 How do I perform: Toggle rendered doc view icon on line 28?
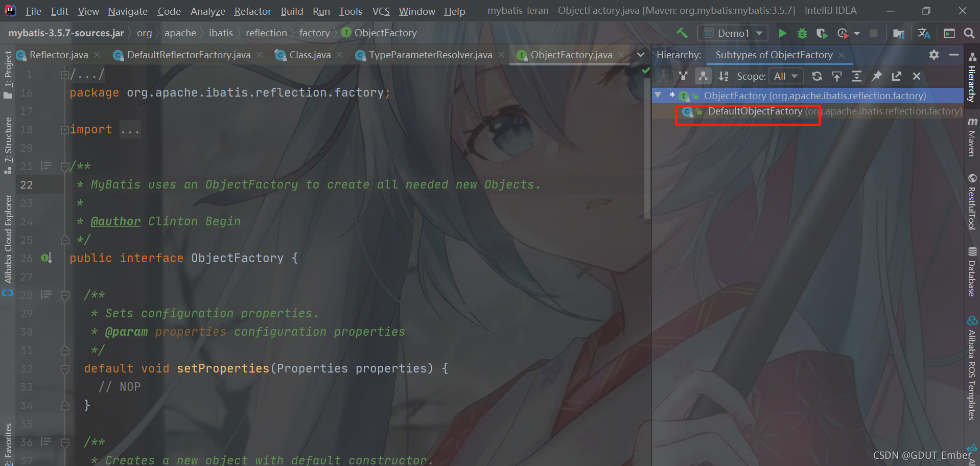[46, 294]
